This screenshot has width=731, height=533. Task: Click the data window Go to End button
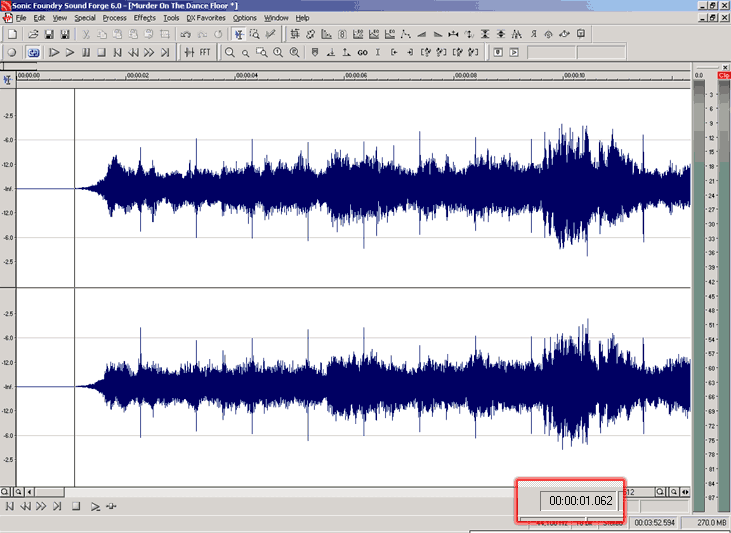57,506
